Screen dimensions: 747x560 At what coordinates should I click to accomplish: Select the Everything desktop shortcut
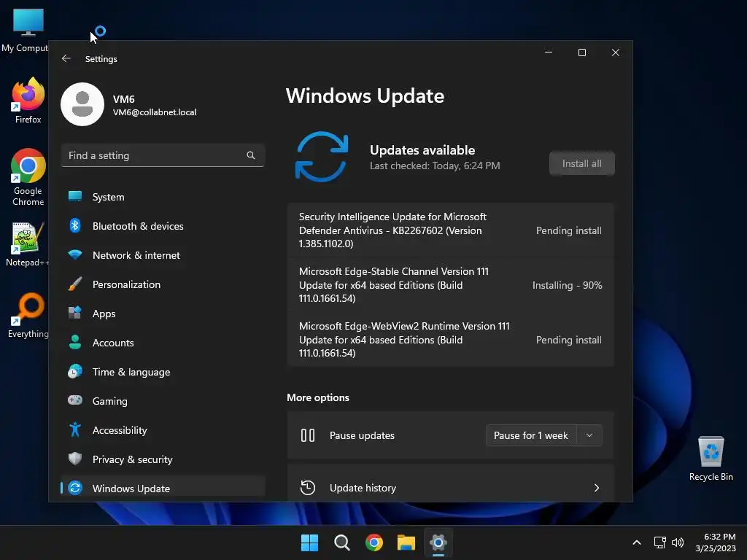click(28, 316)
